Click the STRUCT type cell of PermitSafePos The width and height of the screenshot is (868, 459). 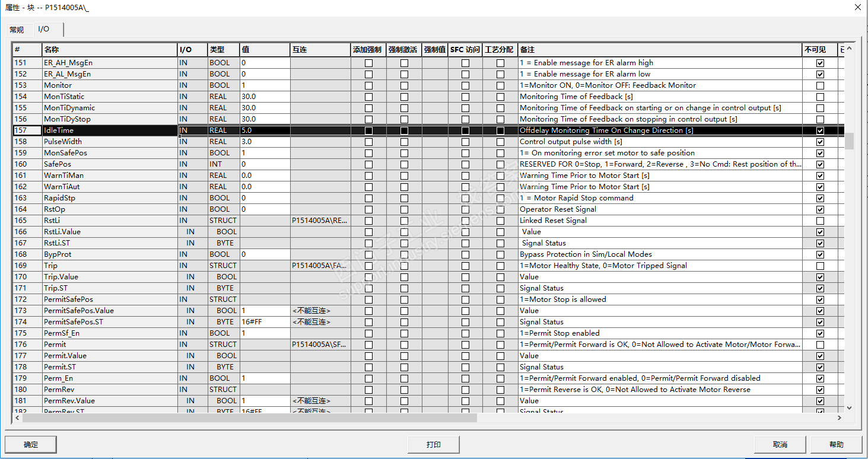click(x=224, y=299)
